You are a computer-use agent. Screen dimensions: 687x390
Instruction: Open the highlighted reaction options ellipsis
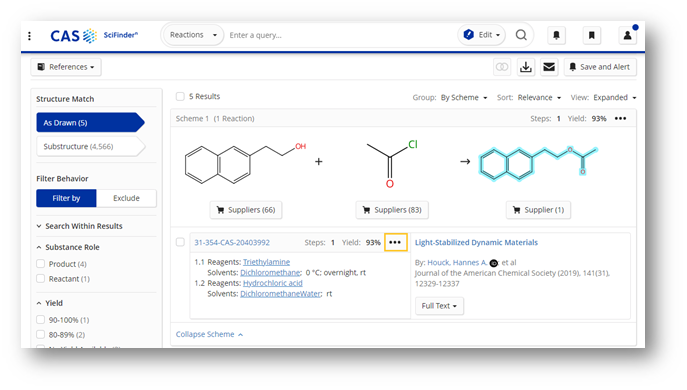tap(395, 242)
